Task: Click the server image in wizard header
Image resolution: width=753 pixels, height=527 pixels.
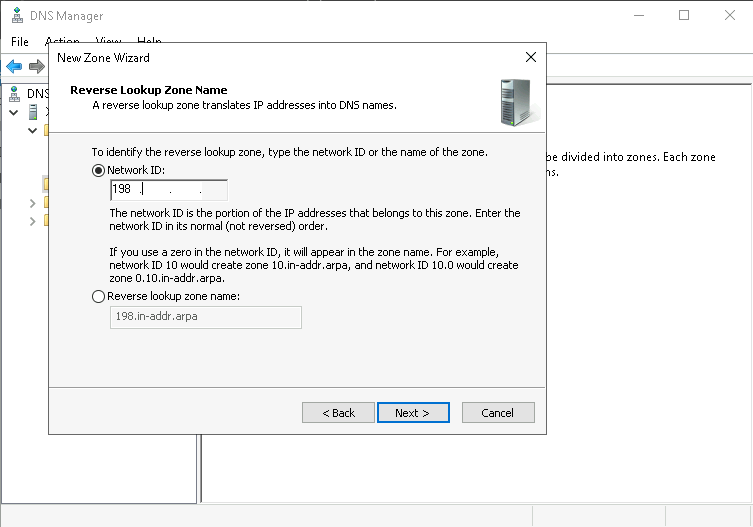Action: click(x=514, y=101)
